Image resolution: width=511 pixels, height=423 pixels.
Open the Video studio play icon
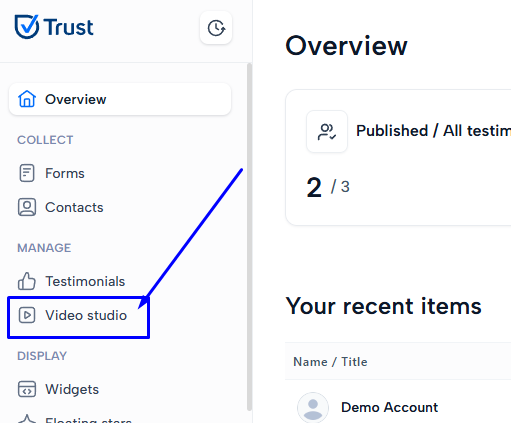[x=27, y=315]
